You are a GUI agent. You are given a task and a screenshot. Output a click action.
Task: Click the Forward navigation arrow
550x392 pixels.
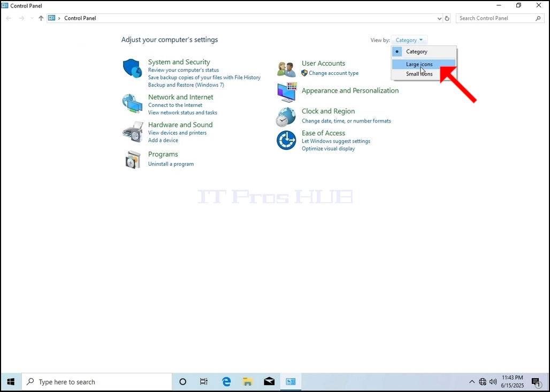22,18
